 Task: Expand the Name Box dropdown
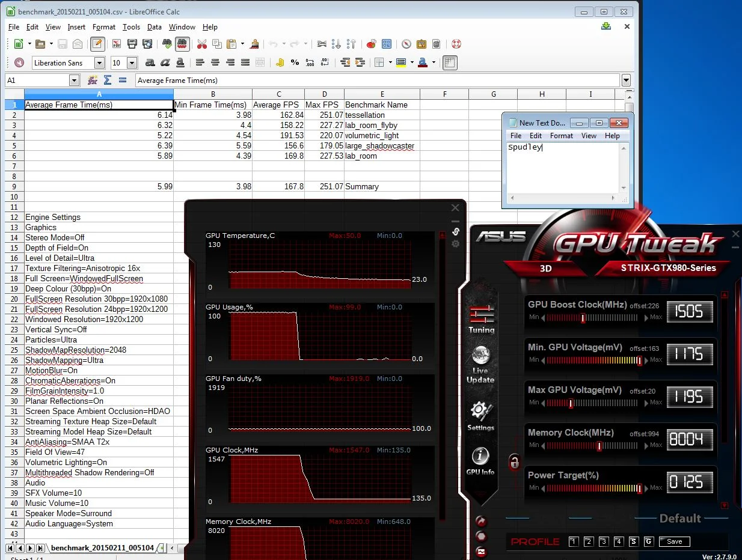75,80
